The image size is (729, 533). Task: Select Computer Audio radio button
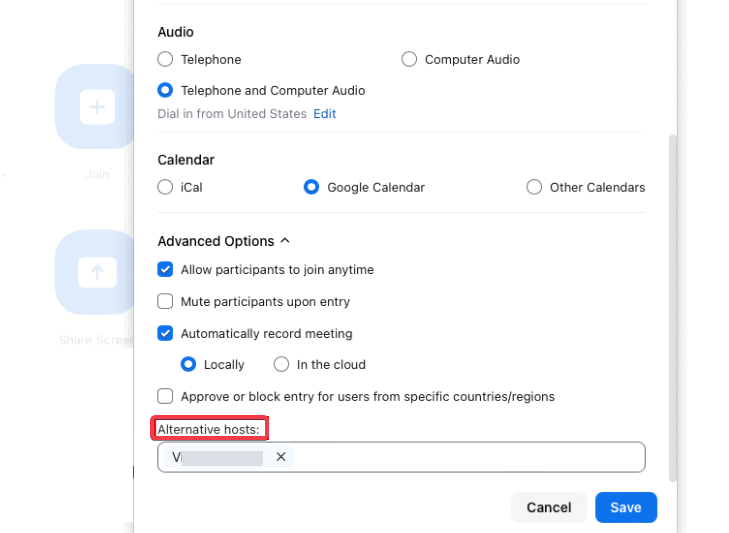tap(409, 60)
